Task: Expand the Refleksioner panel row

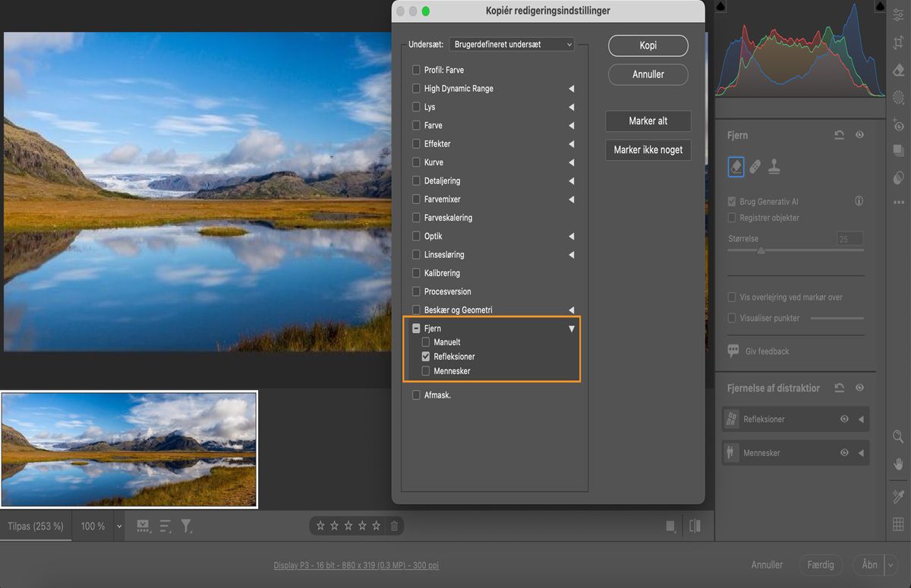Action: click(861, 419)
